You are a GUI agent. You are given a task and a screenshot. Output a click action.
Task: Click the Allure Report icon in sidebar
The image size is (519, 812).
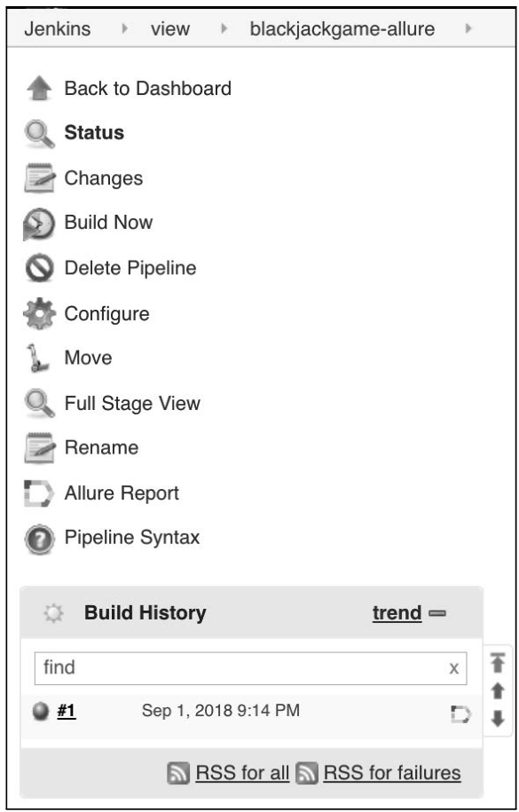39,493
